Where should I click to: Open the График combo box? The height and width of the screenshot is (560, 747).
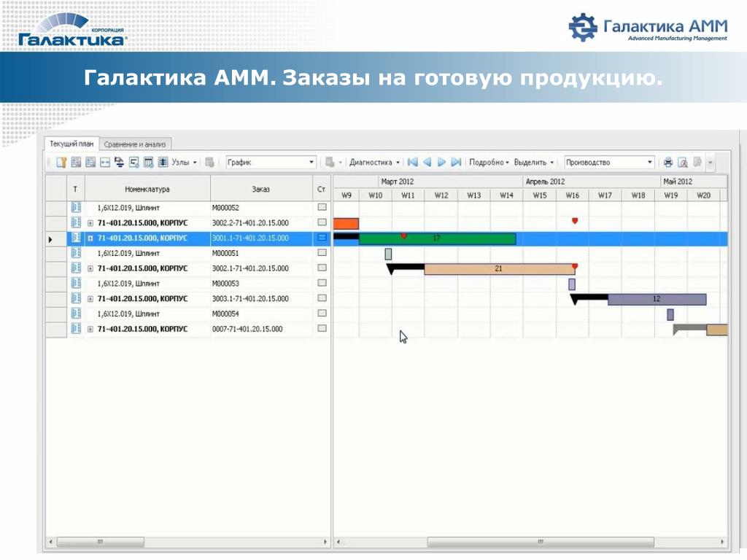(271, 163)
